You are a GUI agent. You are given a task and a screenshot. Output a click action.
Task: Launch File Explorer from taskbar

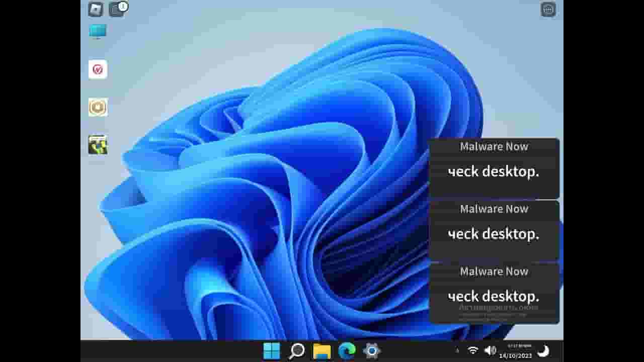click(322, 351)
